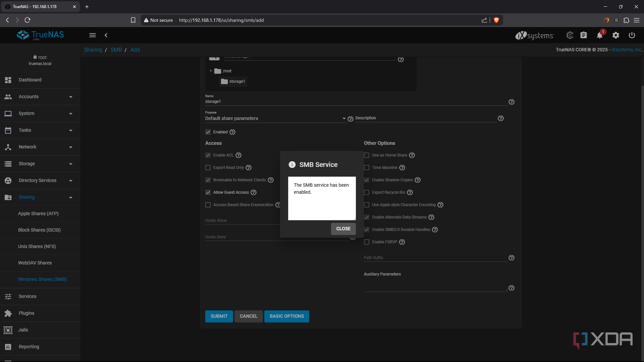Switch to Basic Options

point(287,316)
